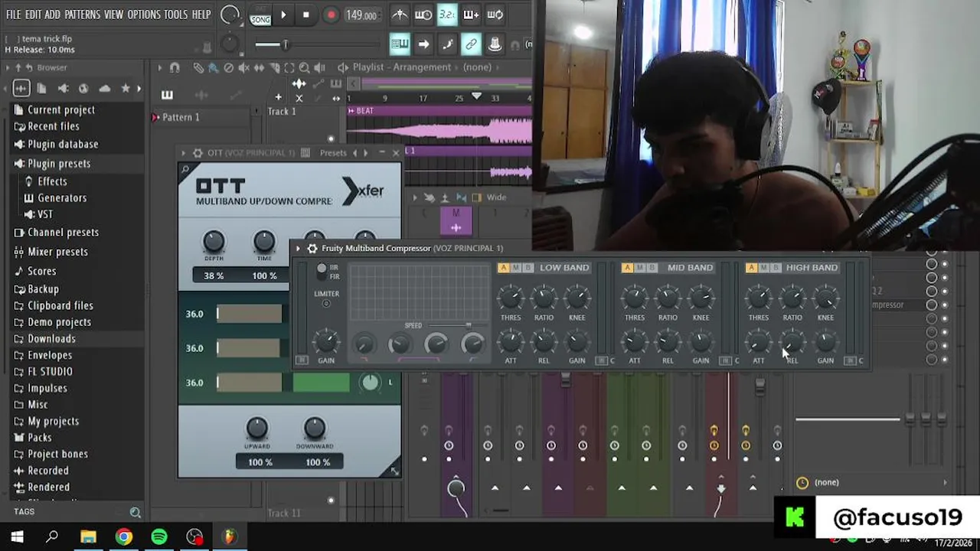Click the star favorites icon in Browser

tap(126, 88)
